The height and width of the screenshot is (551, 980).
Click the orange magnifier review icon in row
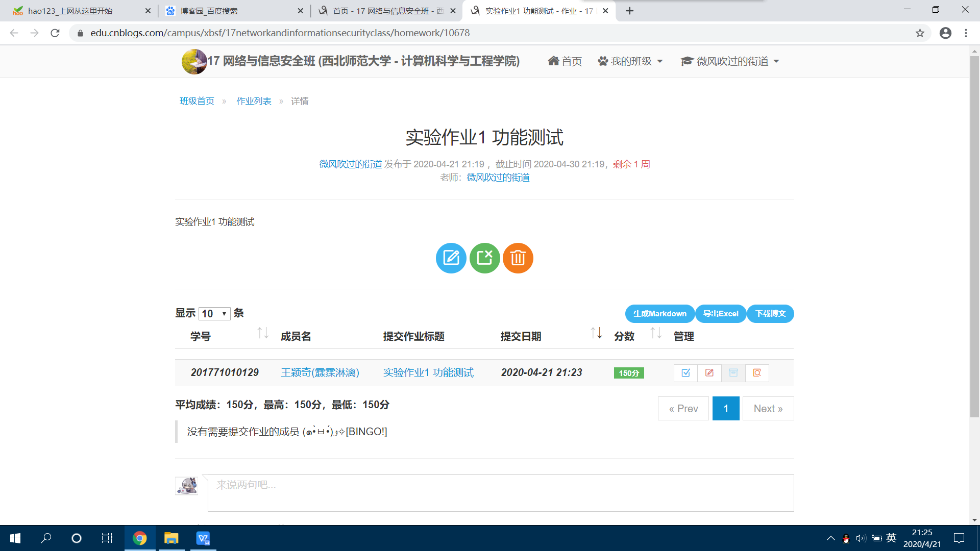[x=757, y=373]
